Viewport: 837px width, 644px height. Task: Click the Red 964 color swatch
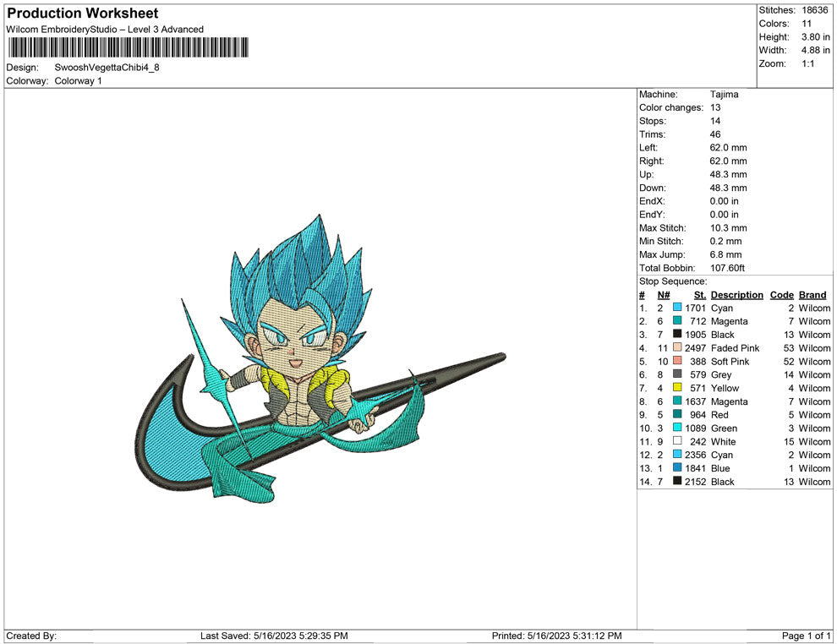[677, 414]
